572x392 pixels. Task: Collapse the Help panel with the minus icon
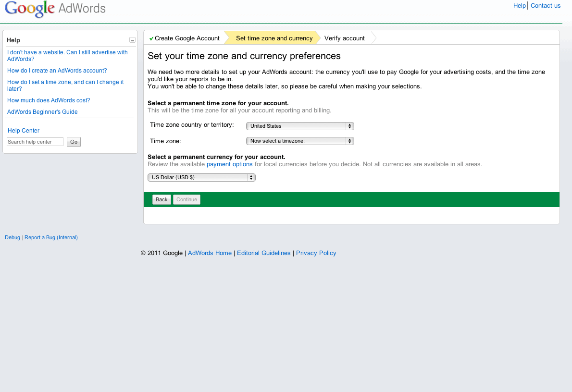pos(132,40)
